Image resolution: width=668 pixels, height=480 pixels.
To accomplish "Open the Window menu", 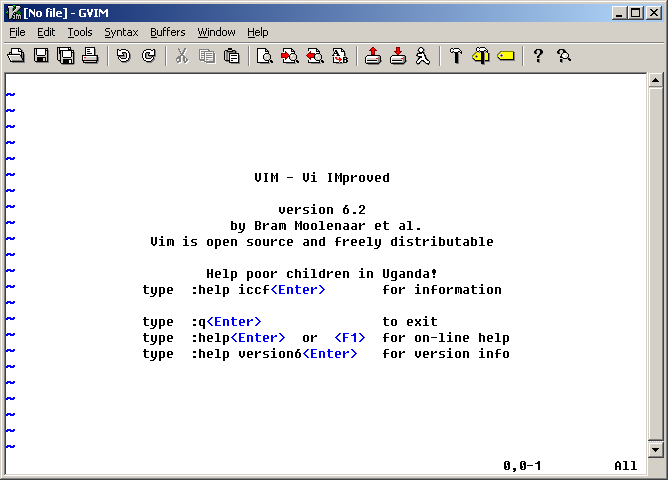I will click(216, 32).
